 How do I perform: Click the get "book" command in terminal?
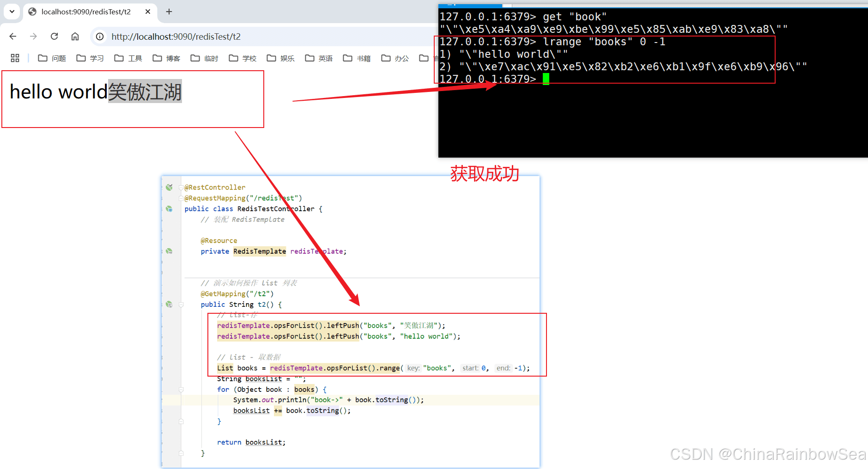tap(575, 17)
